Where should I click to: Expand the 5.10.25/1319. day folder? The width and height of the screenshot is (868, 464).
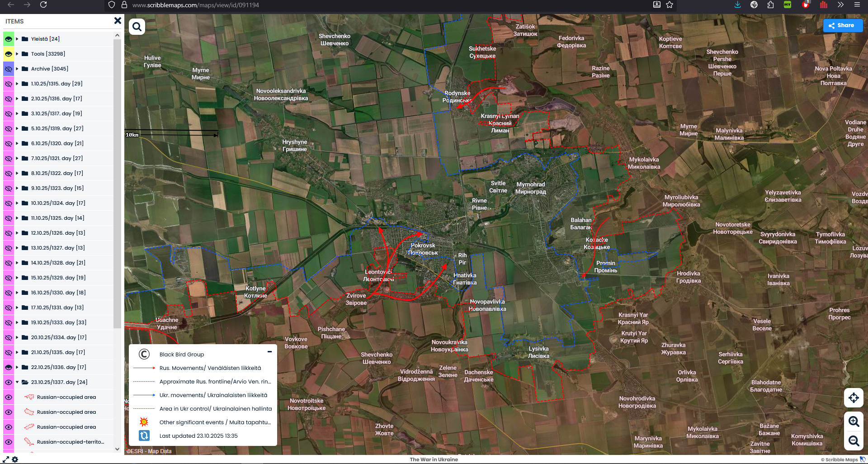point(17,128)
